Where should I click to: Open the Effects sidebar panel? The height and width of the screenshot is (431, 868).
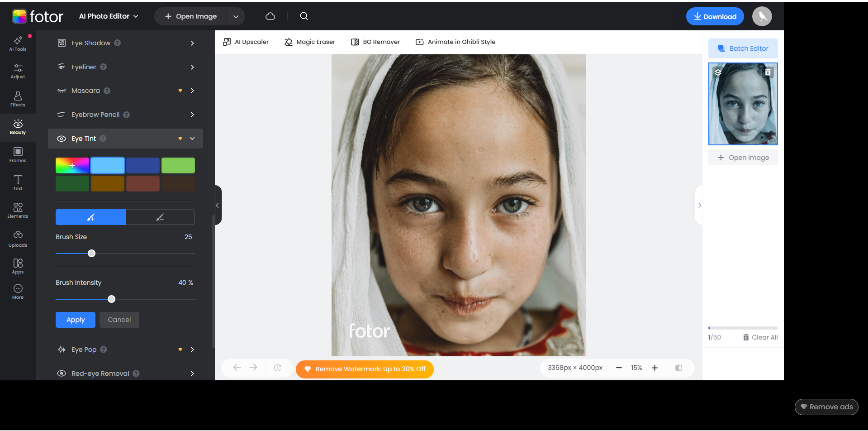18,99
